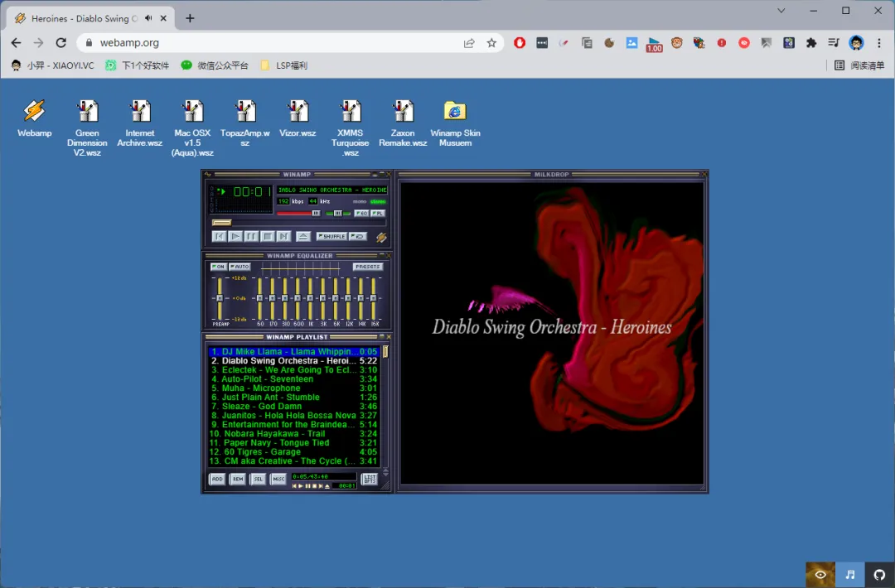Image resolution: width=895 pixels, height=588 pixels.
Task: Open the playlist LIST OPTS menu
Action: (x=370, y=479)
